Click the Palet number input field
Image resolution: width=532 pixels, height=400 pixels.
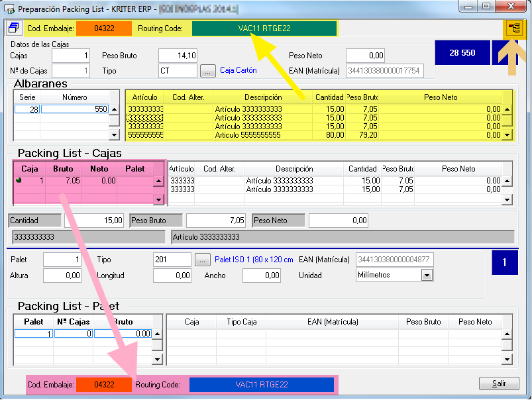62,260
